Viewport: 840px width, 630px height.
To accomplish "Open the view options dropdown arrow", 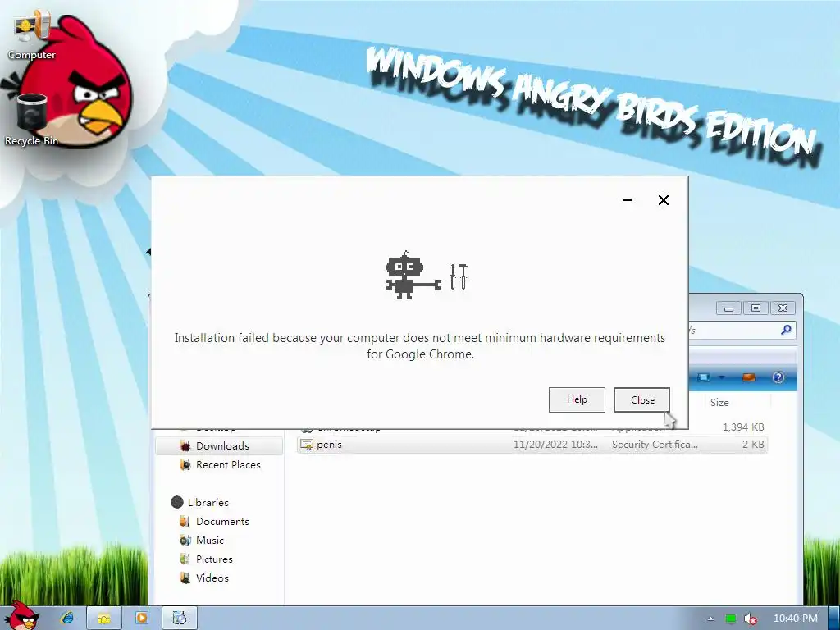I will 722,377.
